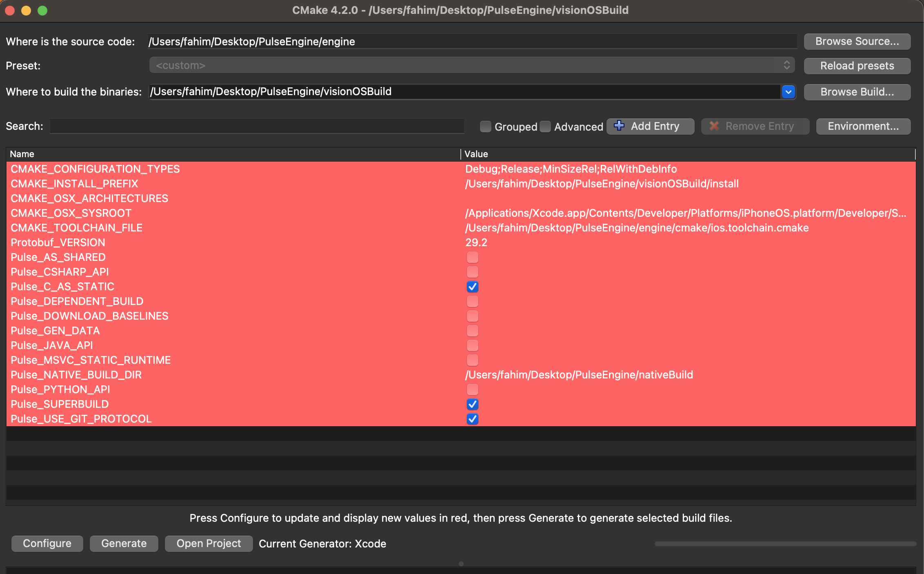Click the blue plus Add Entry icon
Viewport: 924px width, 574px height.
tap(619, 126)
